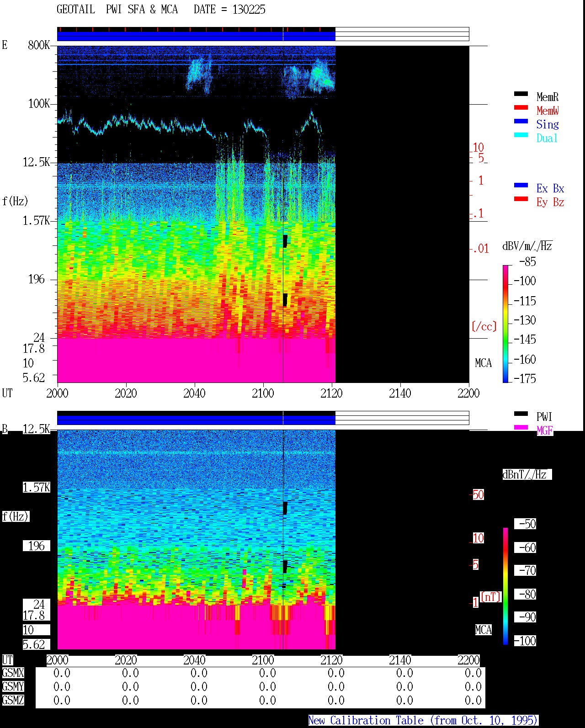Click the blue Sing legend swatch

pos(521,121)
